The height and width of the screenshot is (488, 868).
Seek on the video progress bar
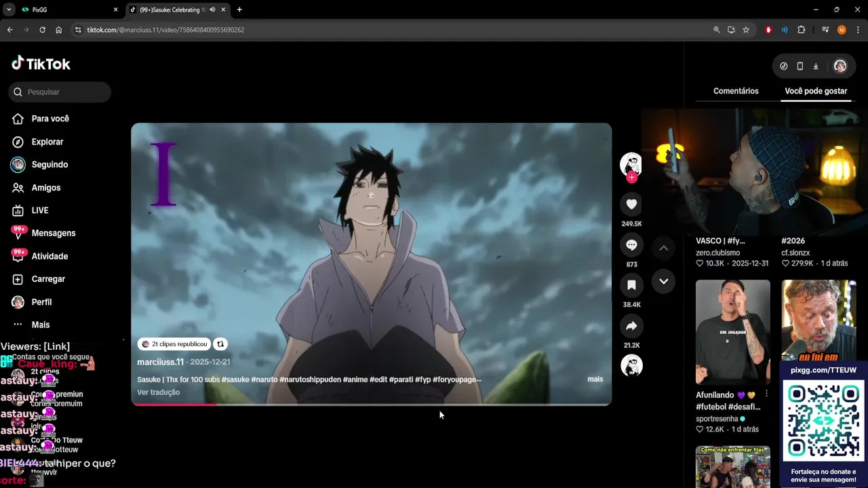(372, 404)
